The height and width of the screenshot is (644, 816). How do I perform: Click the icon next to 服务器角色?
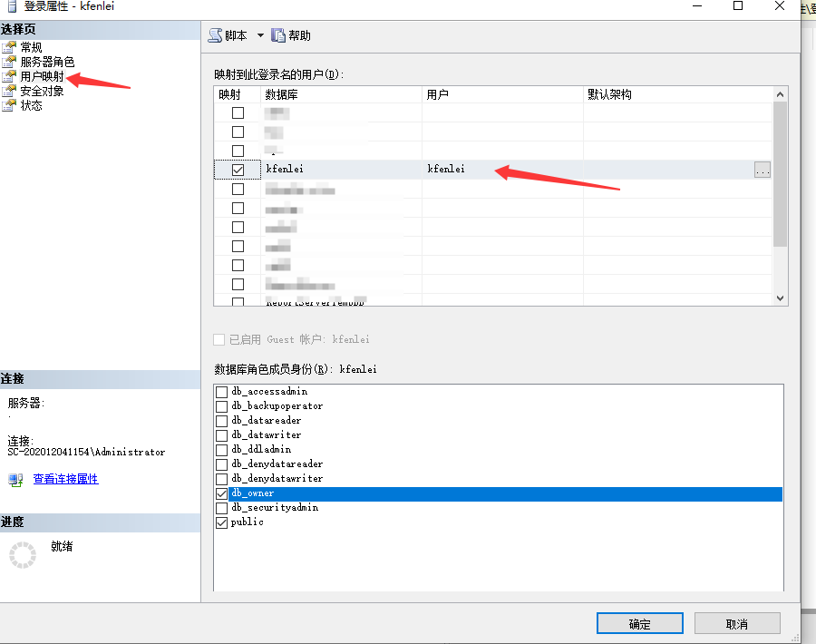tap(9, 62)
